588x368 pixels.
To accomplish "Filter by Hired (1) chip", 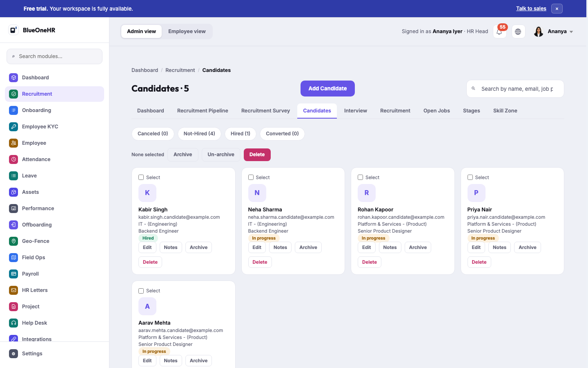I will click(x=241, y=134).
